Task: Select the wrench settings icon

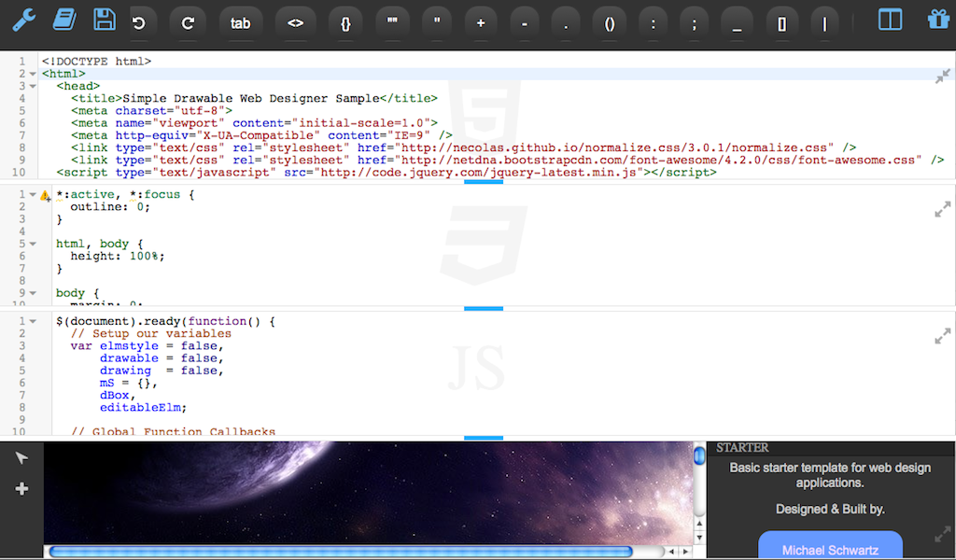Action: click(21, 21)
